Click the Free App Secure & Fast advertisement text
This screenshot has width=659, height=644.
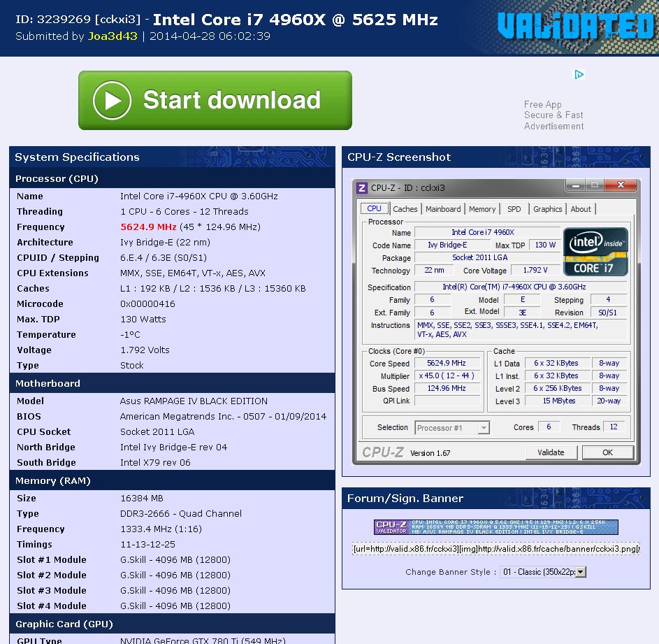pos(553,115)
